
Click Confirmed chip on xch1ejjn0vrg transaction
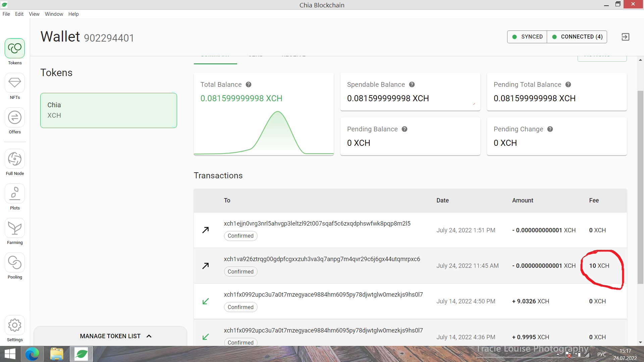tap(240, 236)
